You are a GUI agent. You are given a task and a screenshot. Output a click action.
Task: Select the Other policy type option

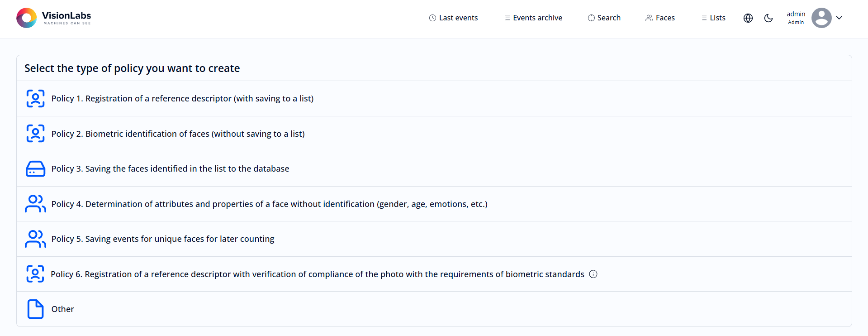[63, 309]
